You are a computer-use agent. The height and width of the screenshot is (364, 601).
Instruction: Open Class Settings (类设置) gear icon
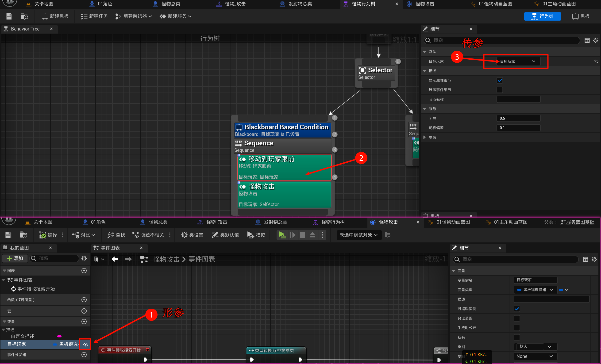click(x=184, y=235)
